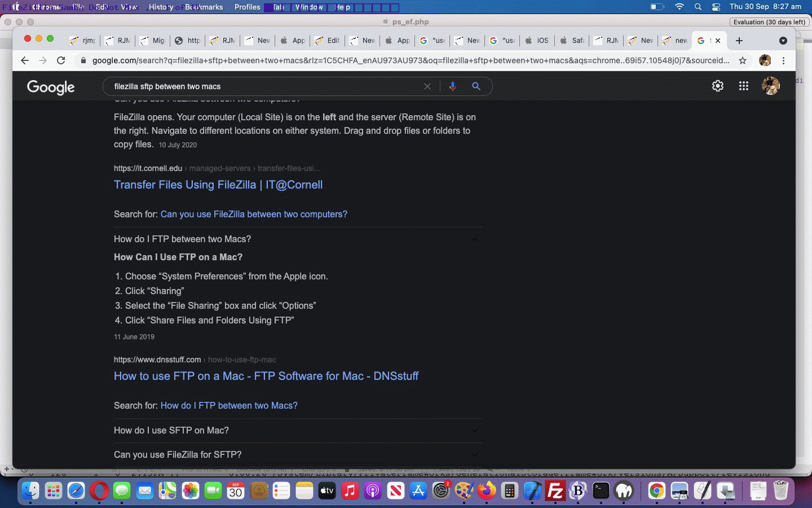Screen dimensions: 812x508
Task: Switch to the 'http' browser tab
Action: pyautogui.click(x=188, y=41)
